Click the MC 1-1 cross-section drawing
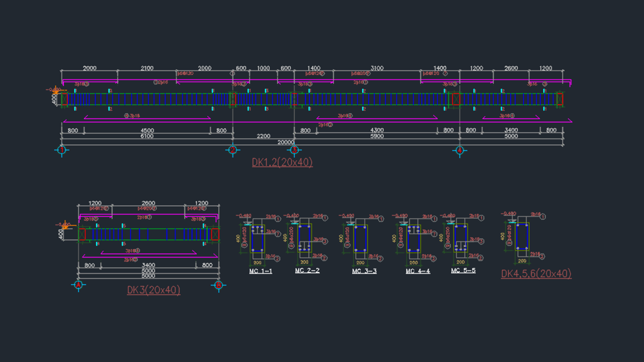 click(x=258, y=238)
